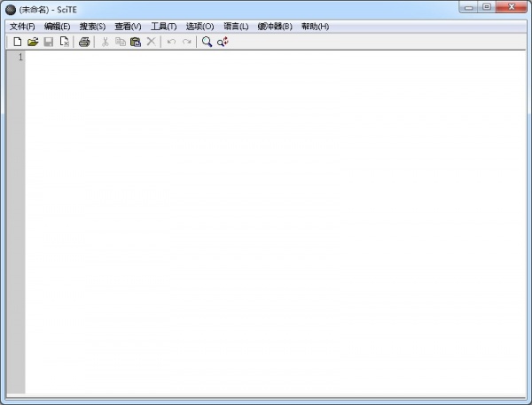Click the Close file toolbar icon

[x=65, y=42]
